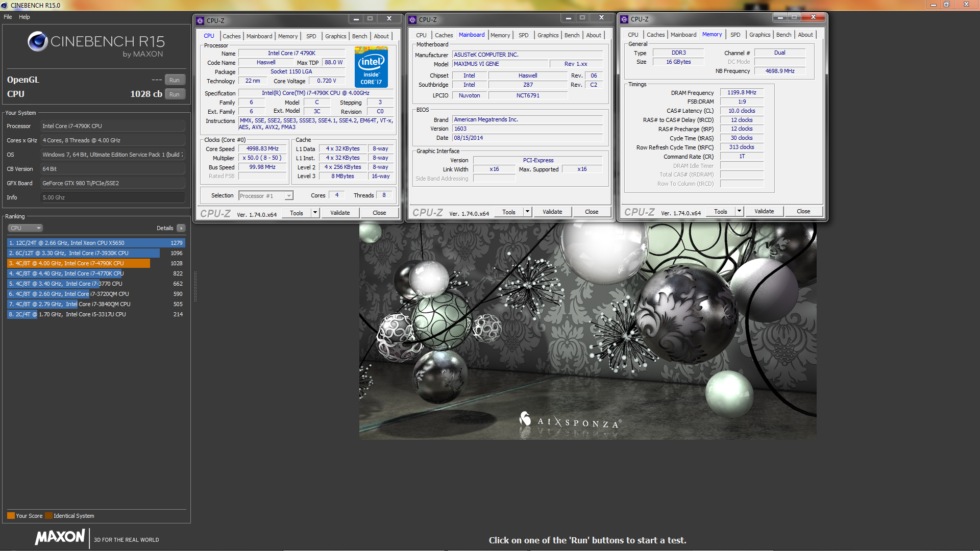Click the Processor field in Your System
980x551 pixels.
[112, 126]
